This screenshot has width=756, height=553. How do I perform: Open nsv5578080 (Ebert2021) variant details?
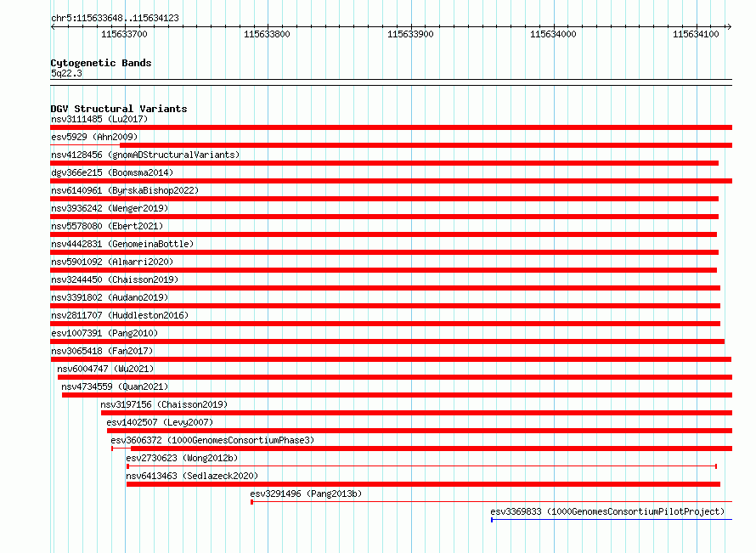pyautogui.click(x=107, y=226)
